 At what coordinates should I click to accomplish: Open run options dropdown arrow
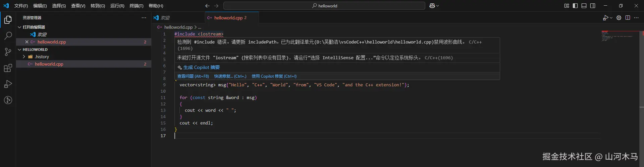pyautogui.click(x=611, y=18)
